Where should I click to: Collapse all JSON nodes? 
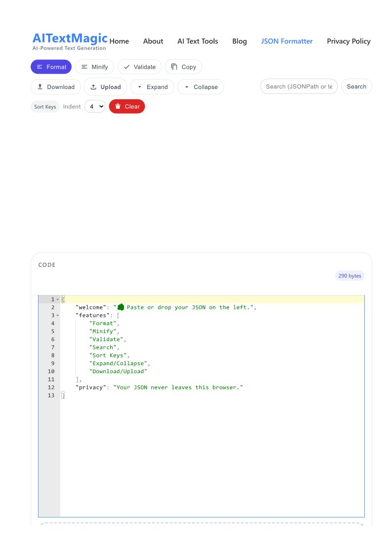[201, 87]
